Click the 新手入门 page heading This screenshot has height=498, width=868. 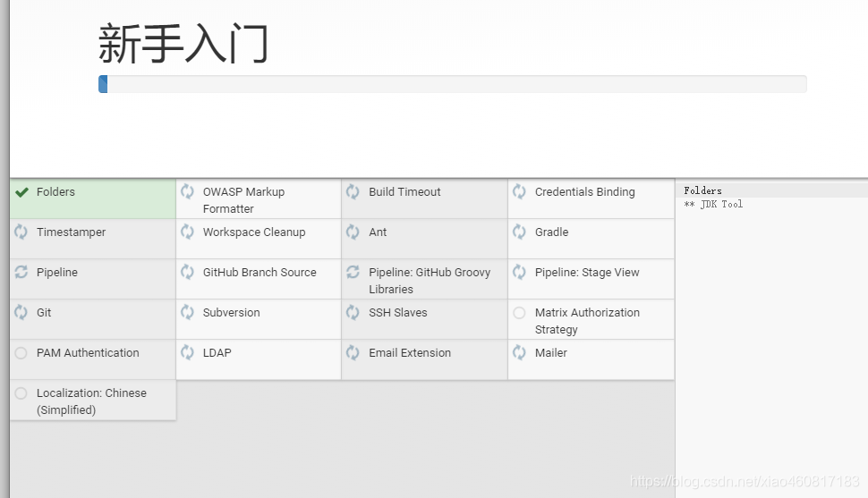pos(183,44)
